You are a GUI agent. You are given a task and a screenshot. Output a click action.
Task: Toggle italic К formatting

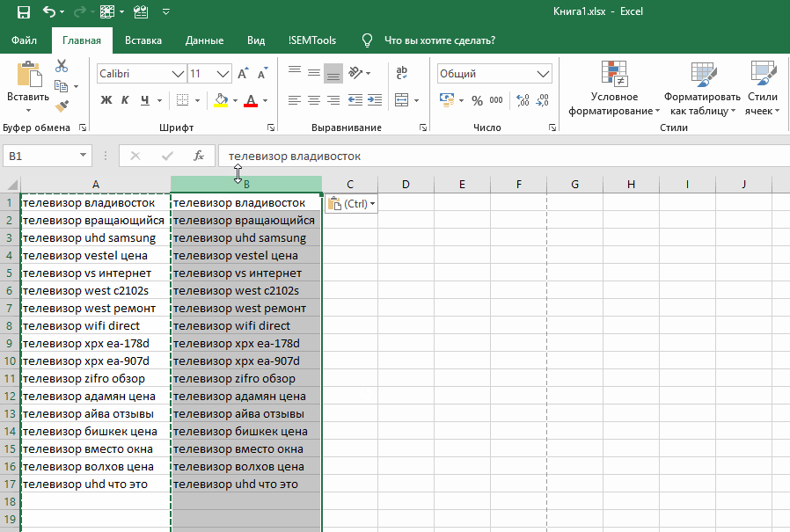(x=125, y=99)
